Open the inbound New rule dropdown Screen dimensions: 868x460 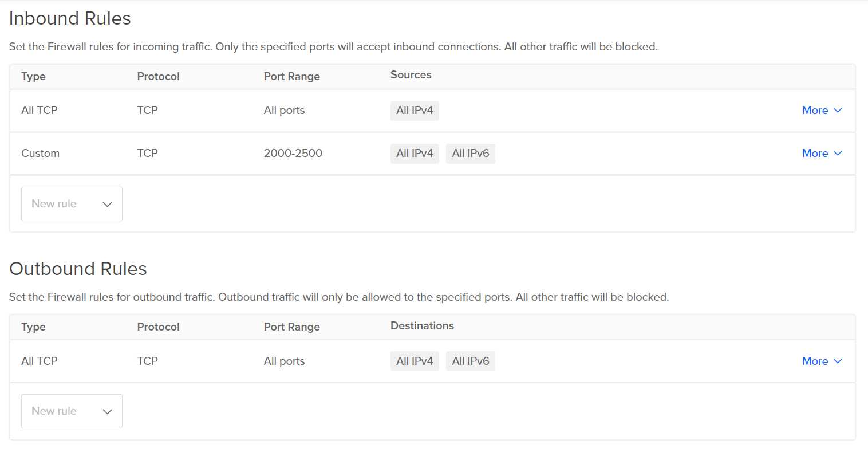pyautogui.click(x=72, y=204)
